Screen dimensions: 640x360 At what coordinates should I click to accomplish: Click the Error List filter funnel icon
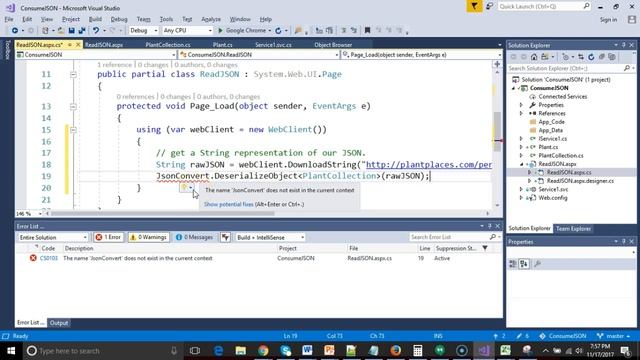pos(225,237)
